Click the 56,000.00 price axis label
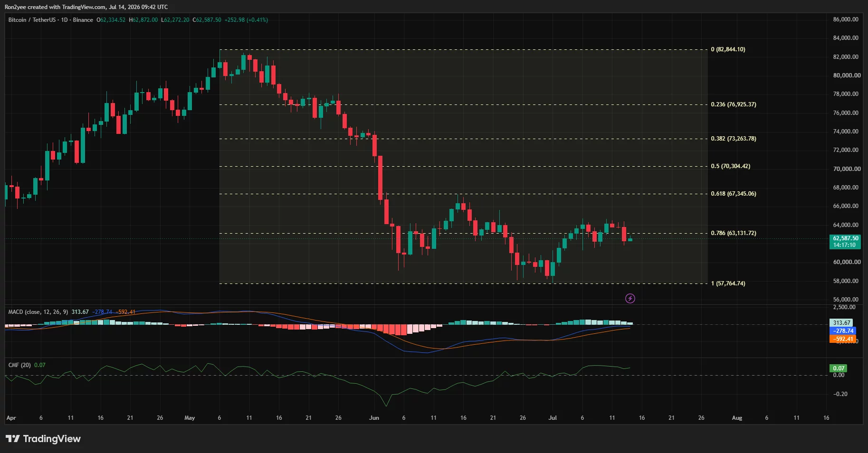 [846, 300]
